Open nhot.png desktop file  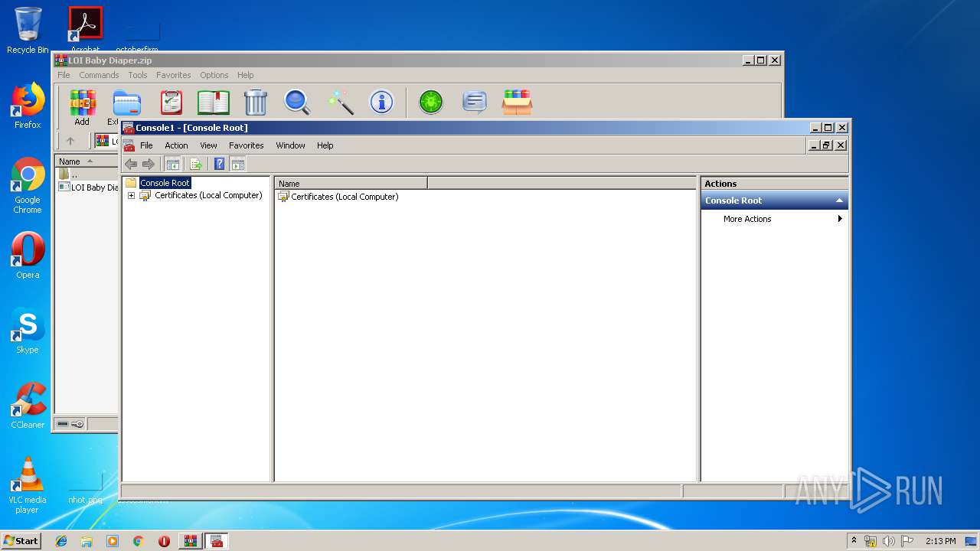85,488
